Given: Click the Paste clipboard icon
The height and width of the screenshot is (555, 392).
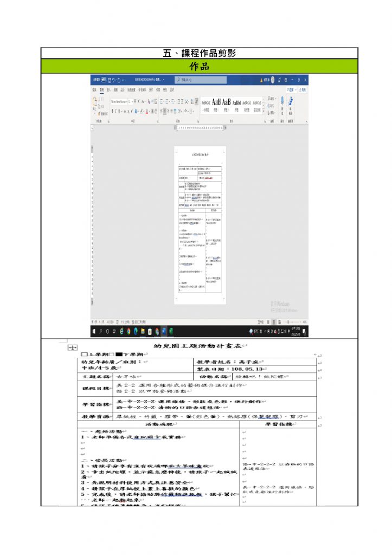Looking at the screenshot, I should (x=95, y=101).
